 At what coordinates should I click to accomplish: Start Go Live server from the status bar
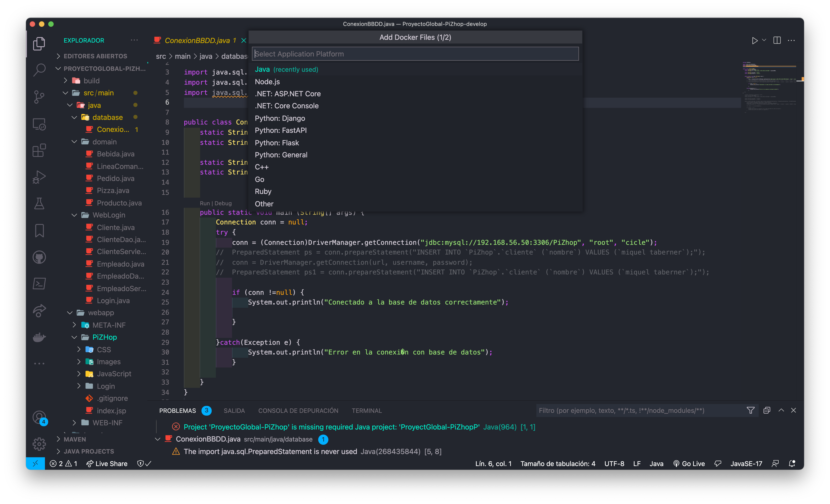point(689,463)
